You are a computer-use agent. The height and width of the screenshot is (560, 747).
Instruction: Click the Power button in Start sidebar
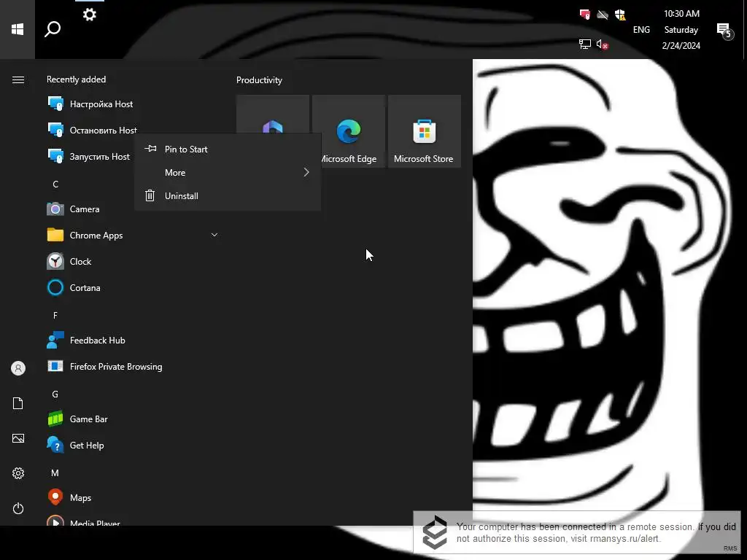click(x=18, y=508)
